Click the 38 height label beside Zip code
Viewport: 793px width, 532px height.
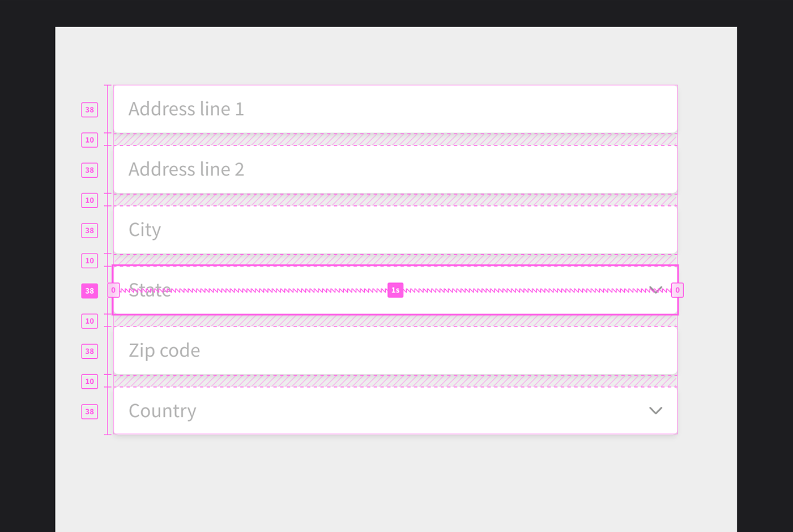(x=89, y=351)
